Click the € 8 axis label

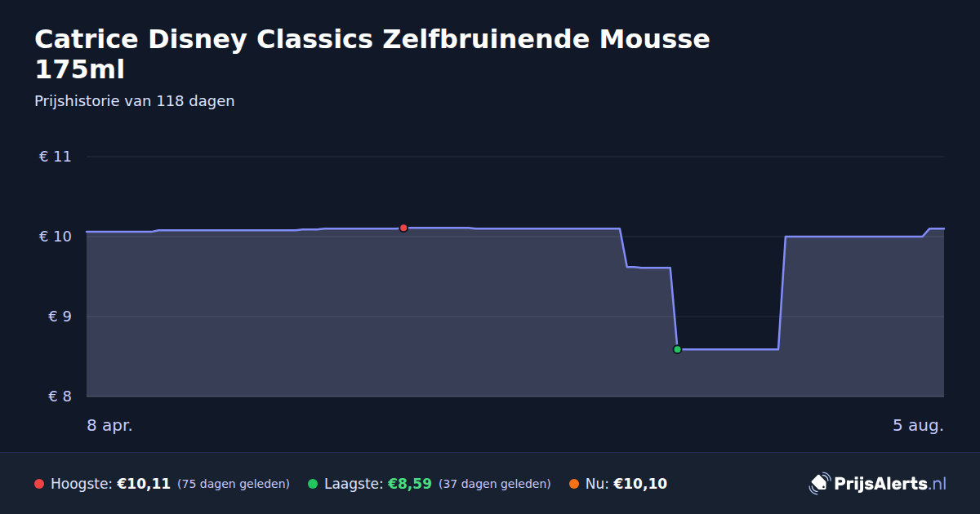click(x=60, y=397)
